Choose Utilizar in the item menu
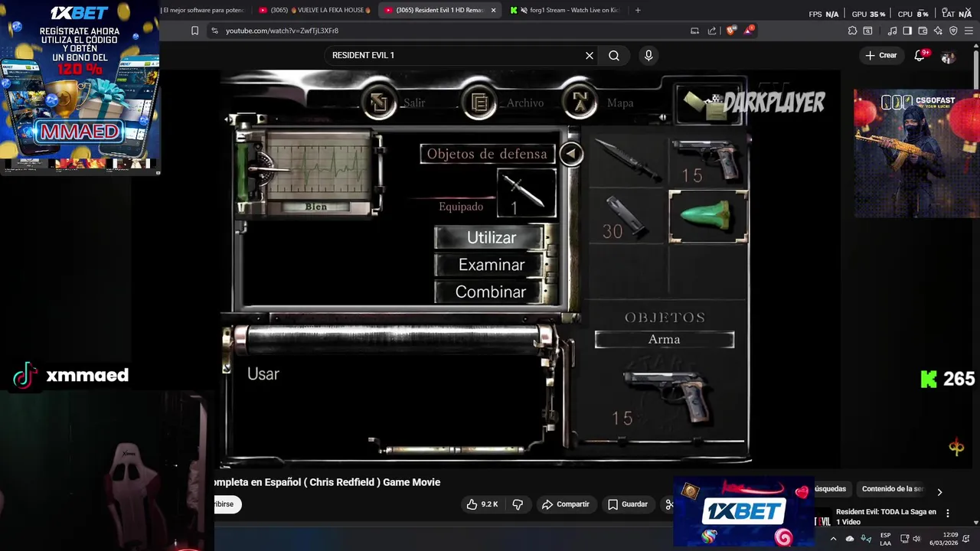 492,237
